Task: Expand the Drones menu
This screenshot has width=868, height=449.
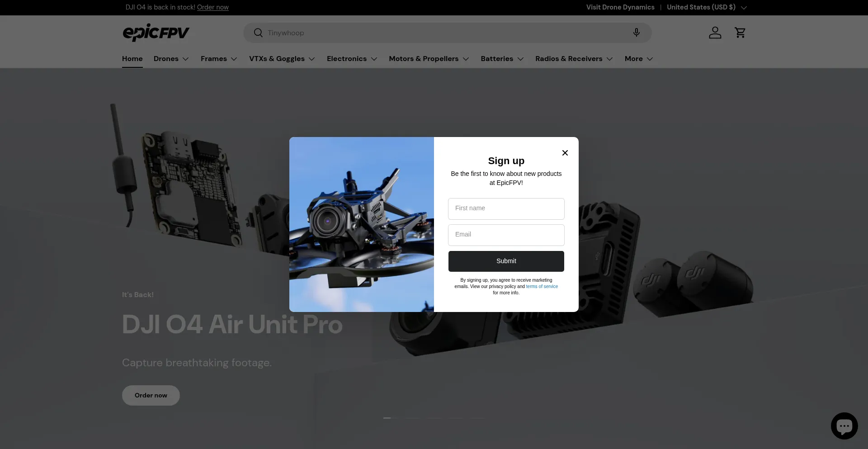Action: click(x=171, y=59)
